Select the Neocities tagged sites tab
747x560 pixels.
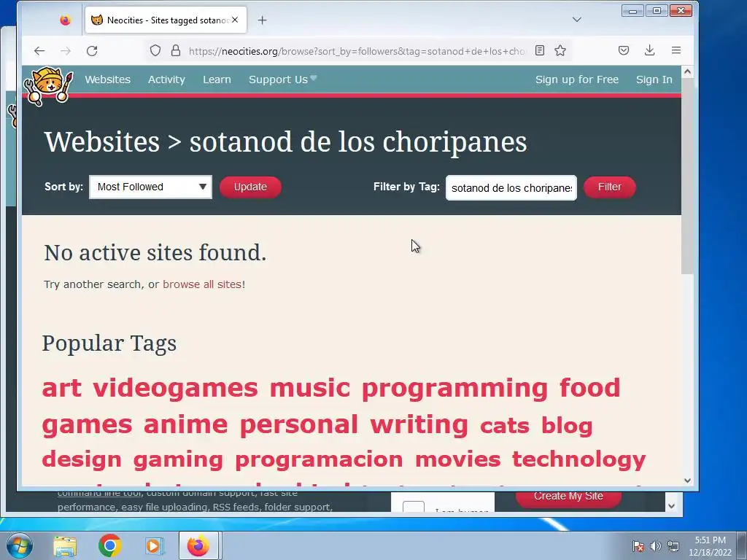(166, 20)
